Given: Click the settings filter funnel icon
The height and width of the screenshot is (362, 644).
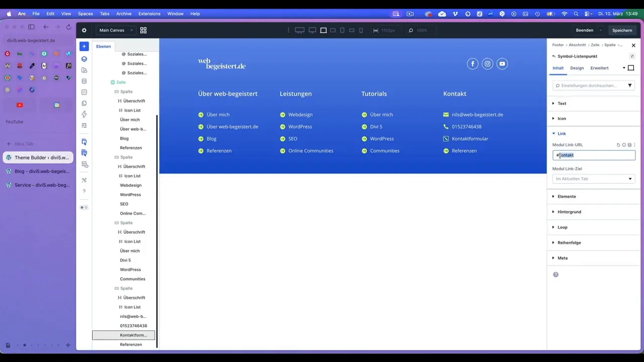Looking at the screenshot, I should 629,85.
